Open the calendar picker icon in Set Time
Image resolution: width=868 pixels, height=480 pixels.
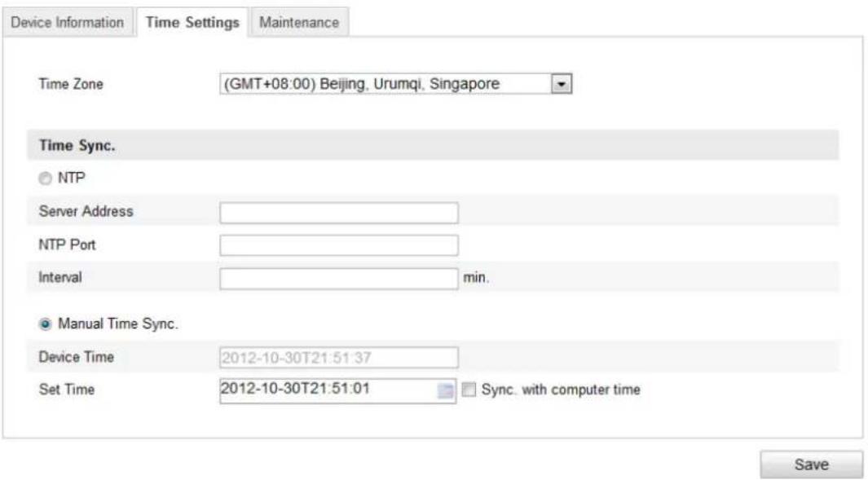[x=446, y=391]
